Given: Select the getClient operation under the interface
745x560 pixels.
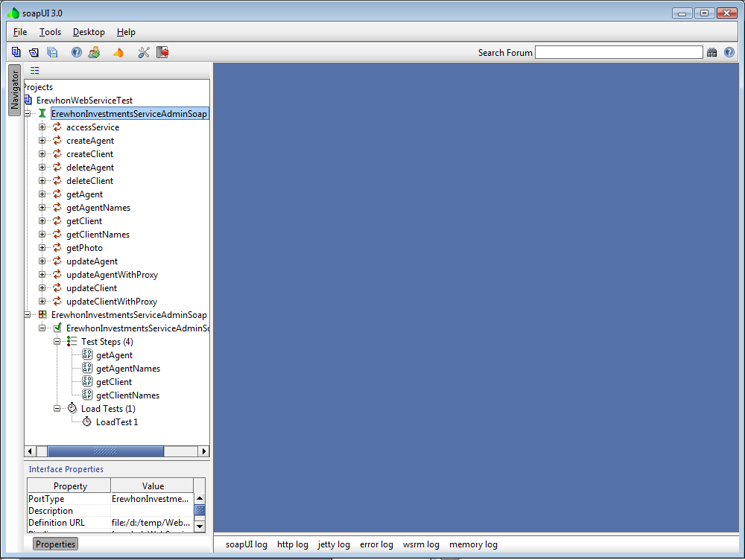Looking at the screenshot, I should tap(84, 221).
